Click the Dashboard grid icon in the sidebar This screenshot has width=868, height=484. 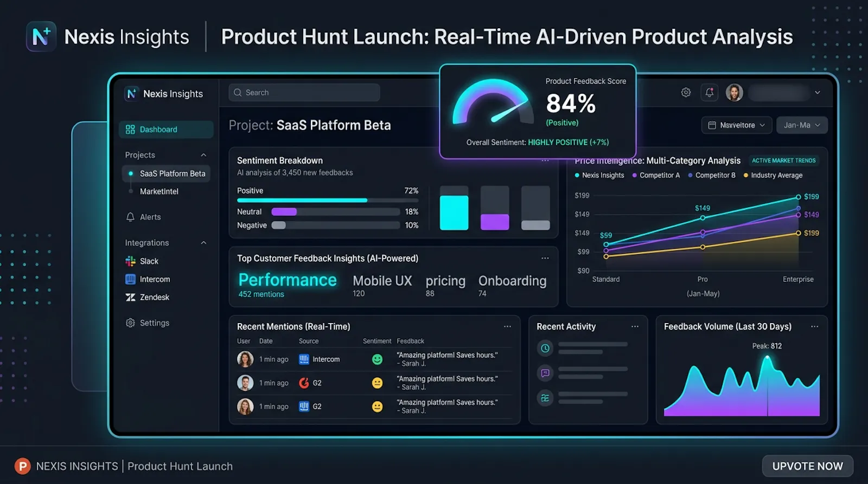130,130
